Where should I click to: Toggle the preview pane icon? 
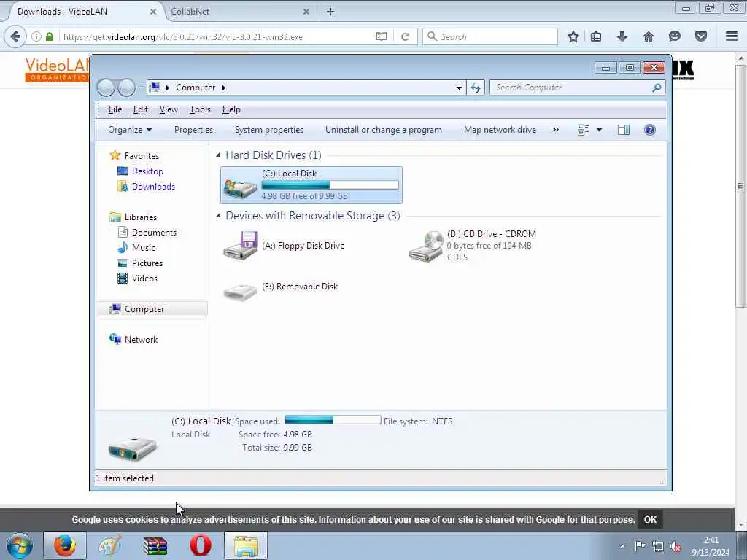[x=623, y=130]
